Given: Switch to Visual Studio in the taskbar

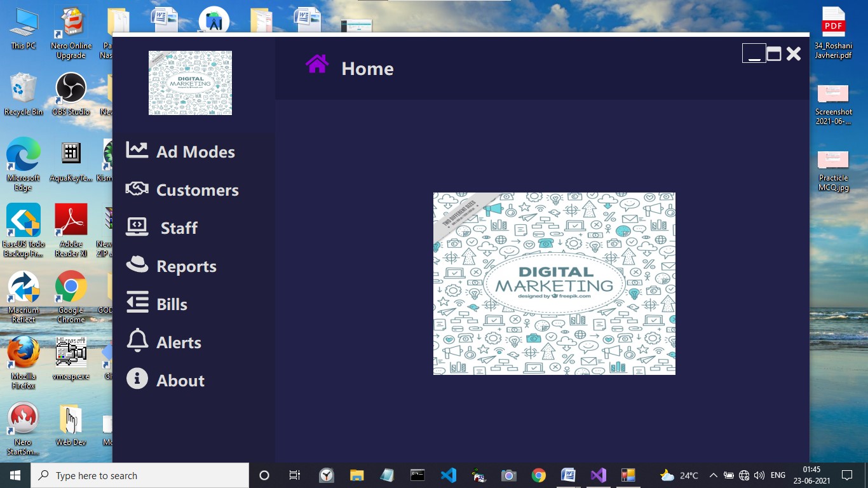Looking at the screenshot, I should pos(598,475).
